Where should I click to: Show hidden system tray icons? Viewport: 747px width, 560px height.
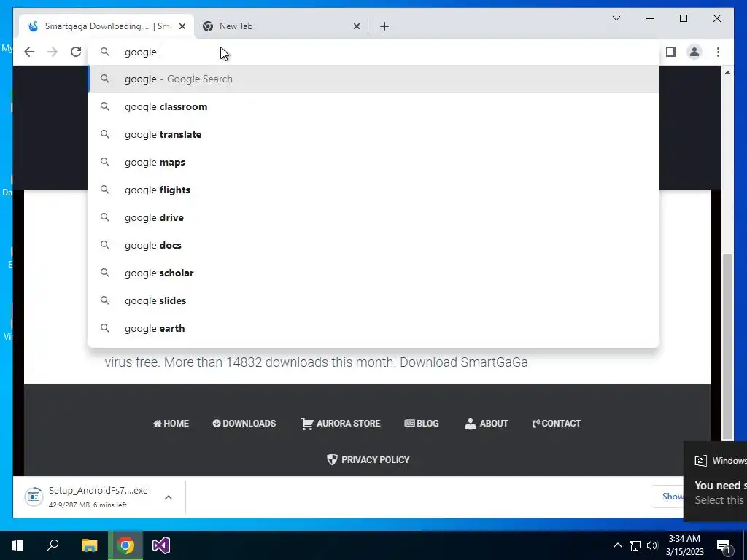point(617,545)
